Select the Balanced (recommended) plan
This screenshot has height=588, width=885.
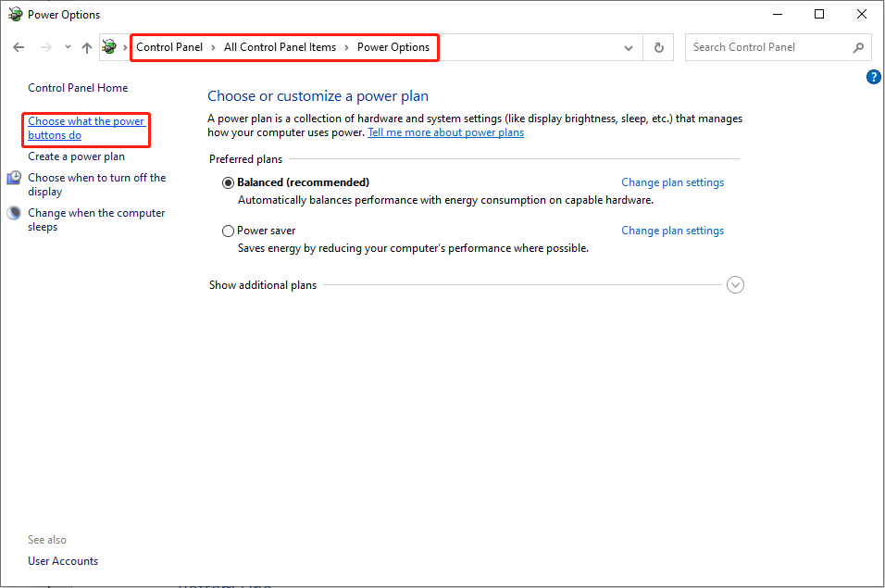(x=228, y=182)
